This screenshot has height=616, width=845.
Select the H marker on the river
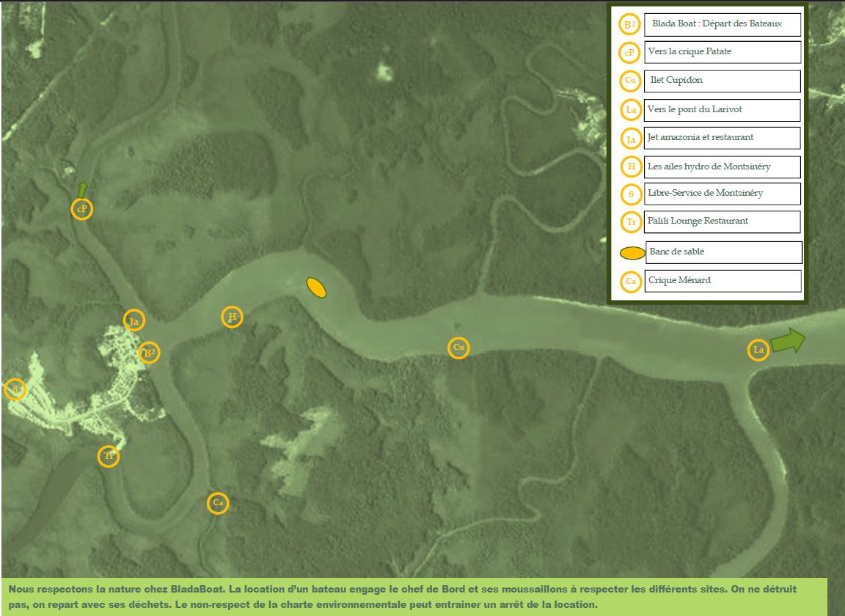coord(232,317)
